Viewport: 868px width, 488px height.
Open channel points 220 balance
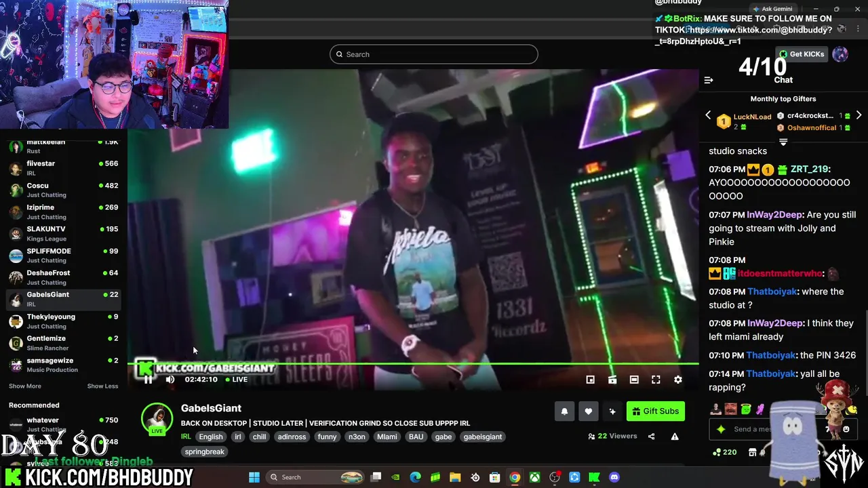[x=724, y=452]
